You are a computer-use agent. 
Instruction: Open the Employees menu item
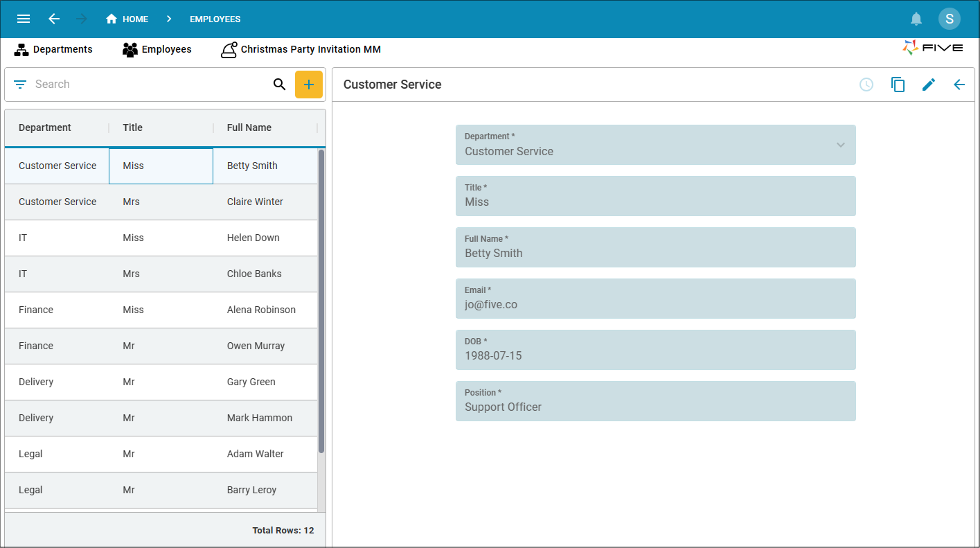pos(157,49)
